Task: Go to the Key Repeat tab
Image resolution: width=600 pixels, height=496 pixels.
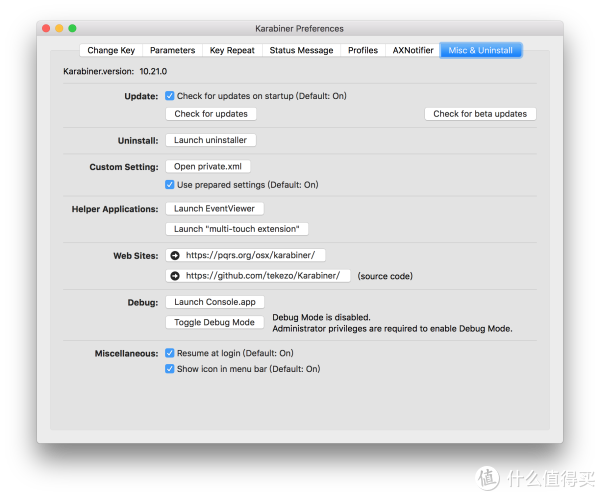Action: pyautogui.click(x=232, y=51)
